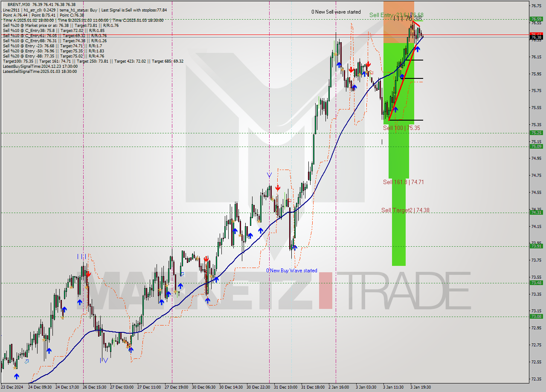The height and width of the screenshot is (392, 546).
Task: Click the green 76.59 price level tag
Action: pos(536,19)
